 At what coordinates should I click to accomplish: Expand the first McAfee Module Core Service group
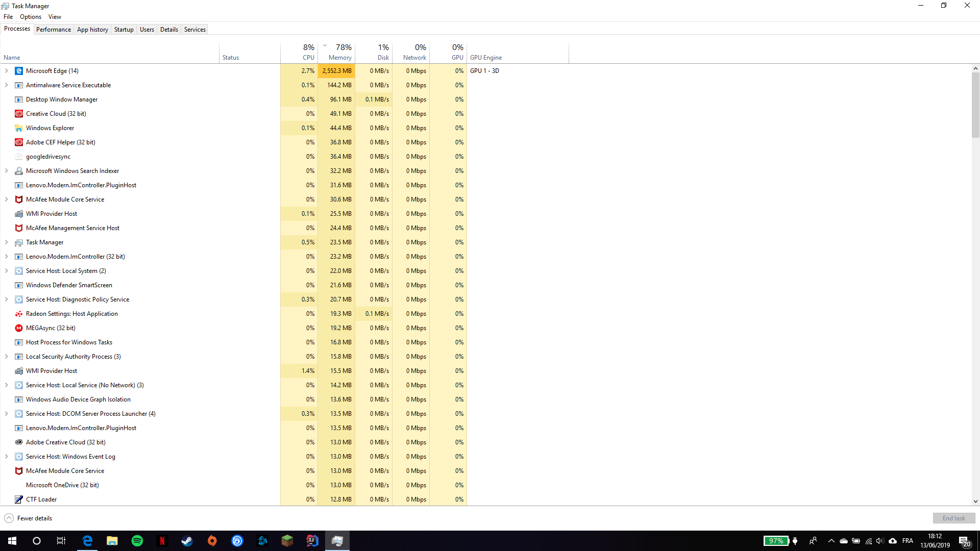[x=7, y=199]
